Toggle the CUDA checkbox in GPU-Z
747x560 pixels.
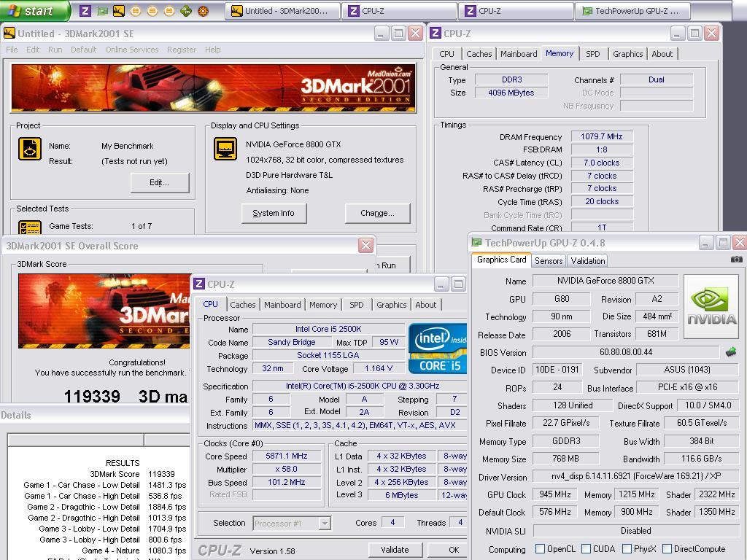(x=586, y=549)
